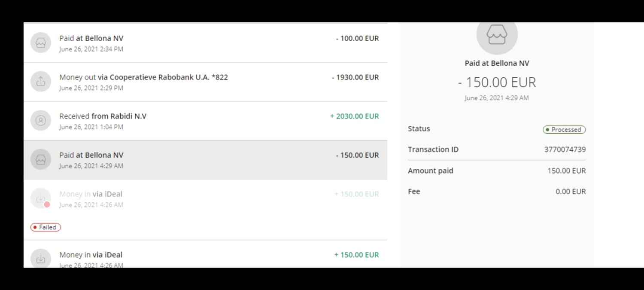Click Paid at Bellona NV details title
Viewport: 644px width, 290px height.
coord(497,63)
